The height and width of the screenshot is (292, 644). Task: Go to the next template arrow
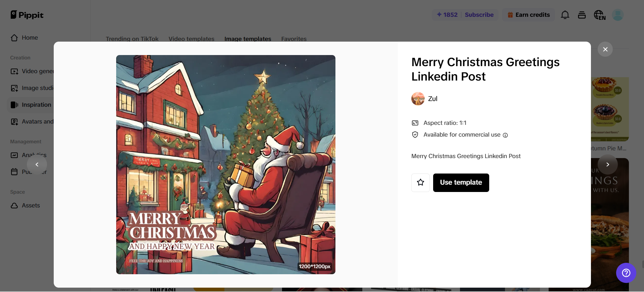click(x=607, y=164)
